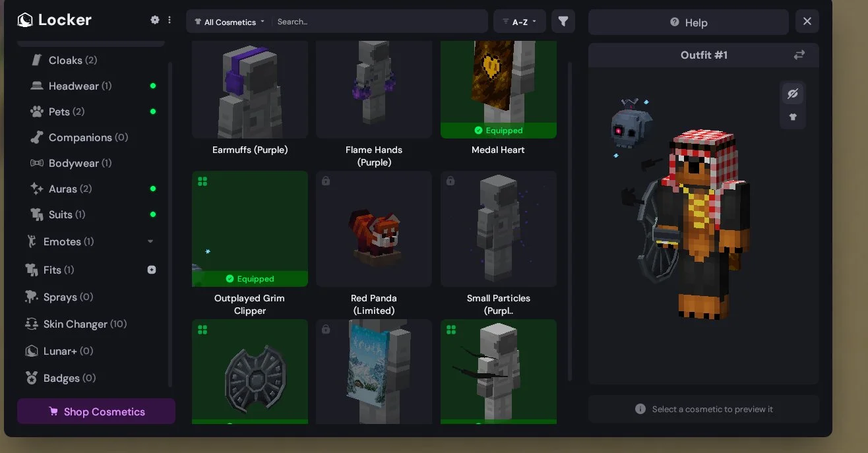Select the Headwear category
Screen dimensions: 868x453
(92, 86)
